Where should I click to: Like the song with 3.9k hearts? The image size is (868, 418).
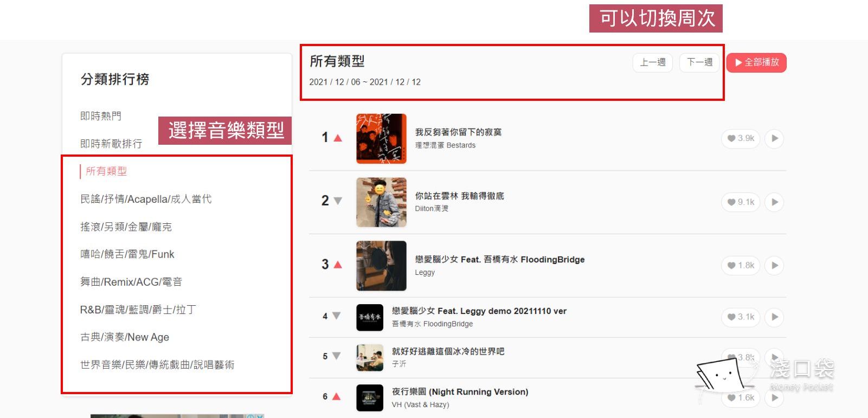pos(741,138)
